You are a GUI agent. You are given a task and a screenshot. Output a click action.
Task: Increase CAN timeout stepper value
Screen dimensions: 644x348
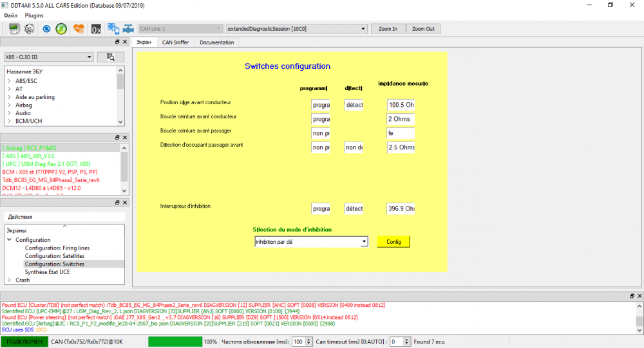406,340
